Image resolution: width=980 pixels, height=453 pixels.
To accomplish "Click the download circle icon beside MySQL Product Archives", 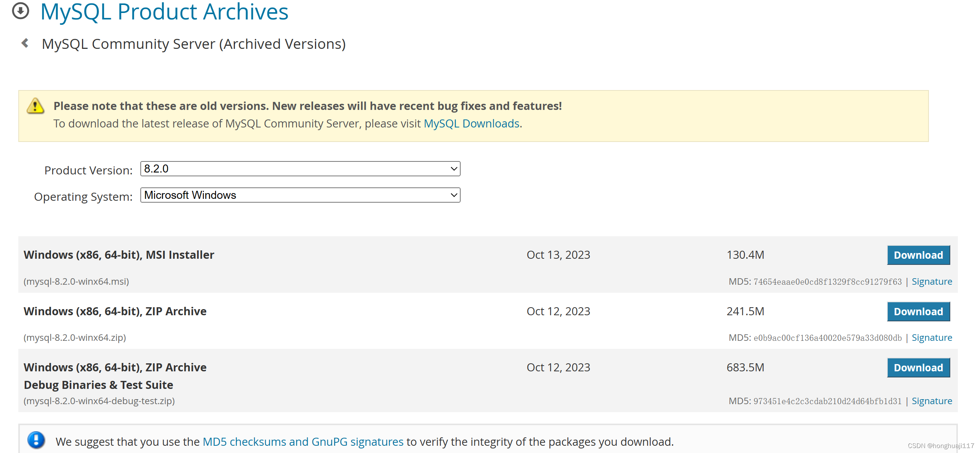I will pos(21,11).
